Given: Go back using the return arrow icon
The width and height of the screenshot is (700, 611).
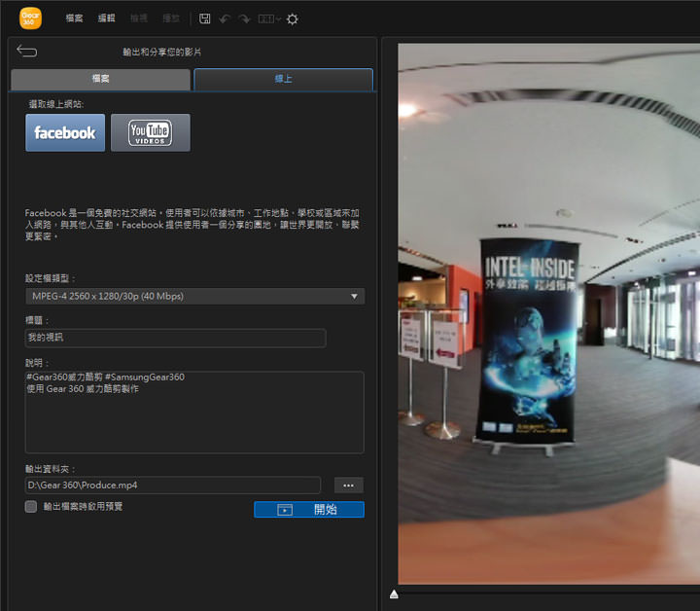Looking at the screenshot, I should tap(27, 52).
